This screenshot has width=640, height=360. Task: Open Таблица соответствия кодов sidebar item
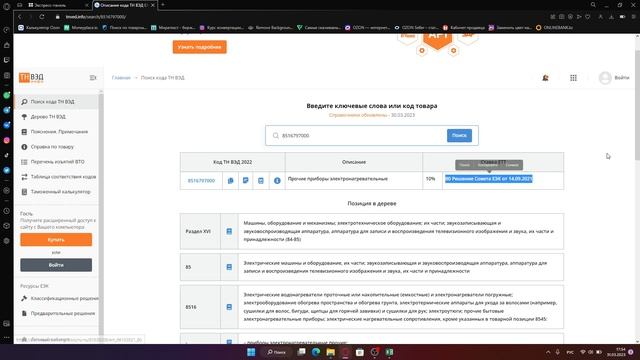(x=56, y=177)
